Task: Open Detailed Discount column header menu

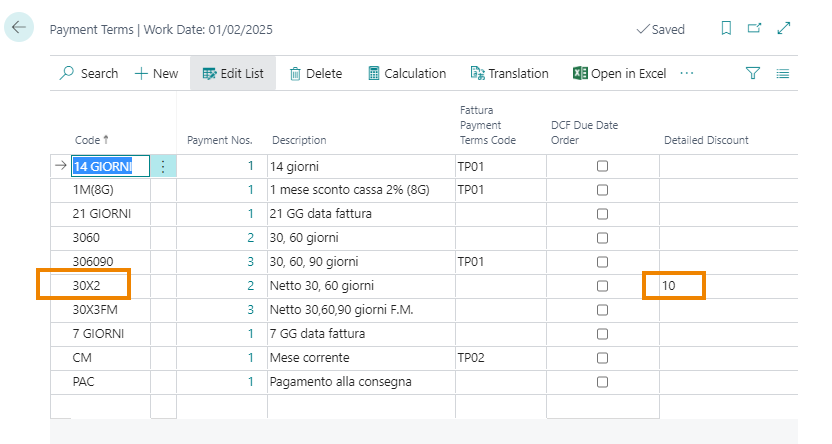Action: tap(706, 140)
